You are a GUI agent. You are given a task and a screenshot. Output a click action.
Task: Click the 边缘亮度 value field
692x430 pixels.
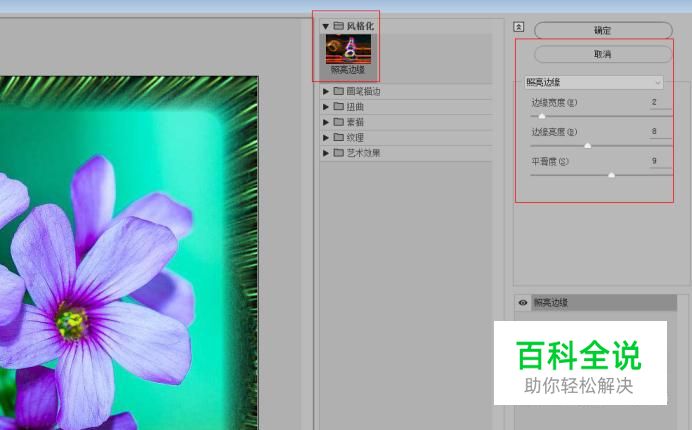pyautogui.click(x=659, y=132)
